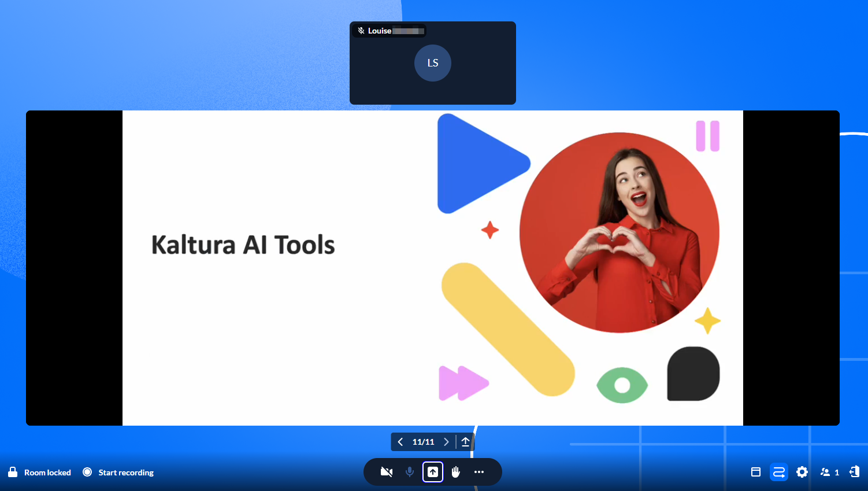
Task: Toggle the microphone
Action: point(410,472)
